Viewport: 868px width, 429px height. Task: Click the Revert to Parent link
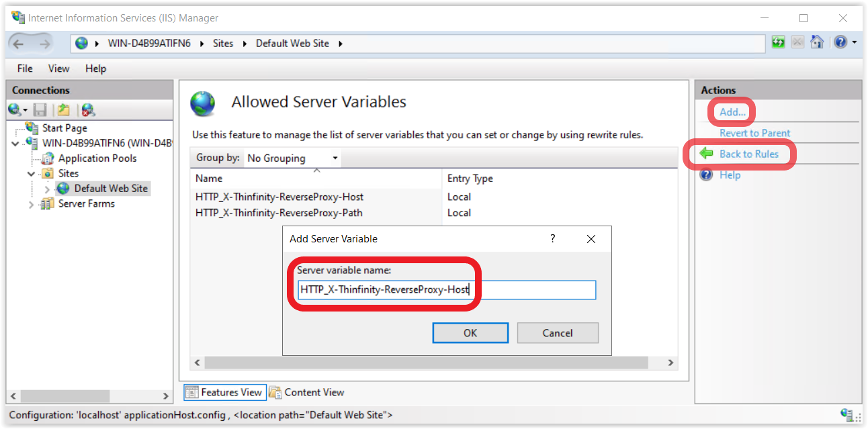[754, 133]
